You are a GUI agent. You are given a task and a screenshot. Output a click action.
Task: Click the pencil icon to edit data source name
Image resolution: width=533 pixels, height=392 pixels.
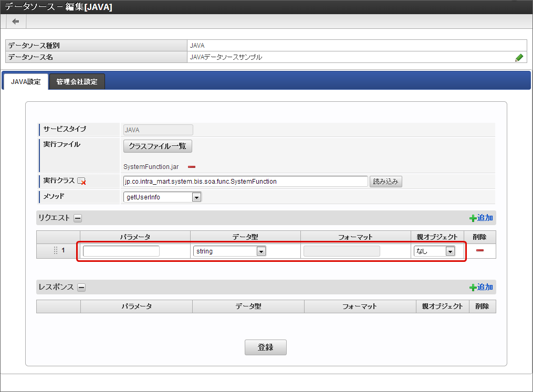point(519,58)
